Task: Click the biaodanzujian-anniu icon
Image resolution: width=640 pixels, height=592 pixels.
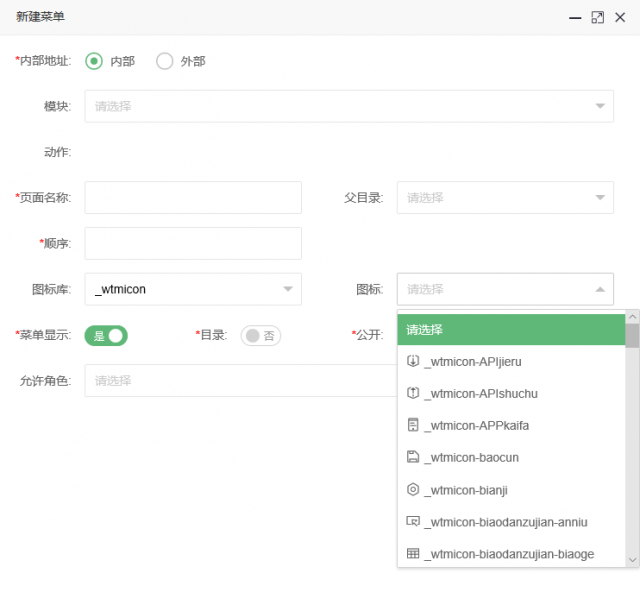Action: 413,521
